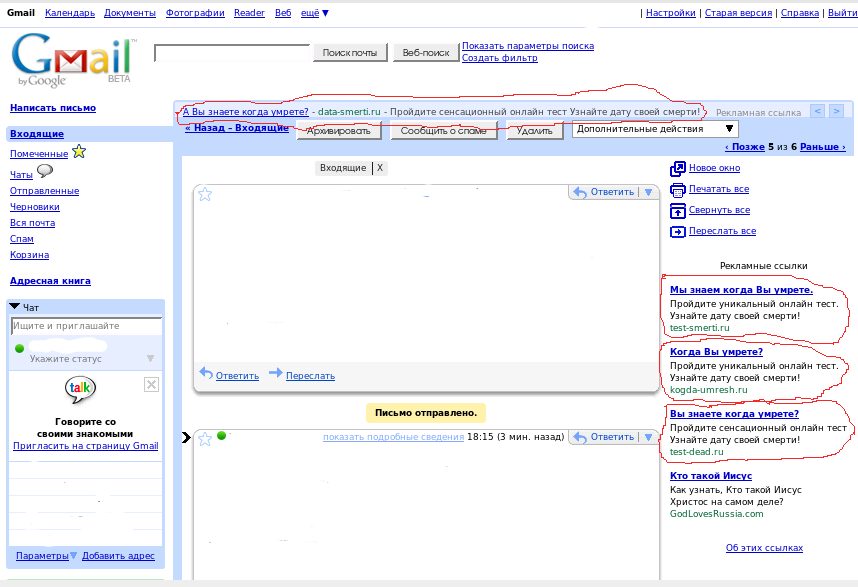Viewport: 858px width, 587px height.
Task: Open Документы in the top bar
Action: pos(130,13)
